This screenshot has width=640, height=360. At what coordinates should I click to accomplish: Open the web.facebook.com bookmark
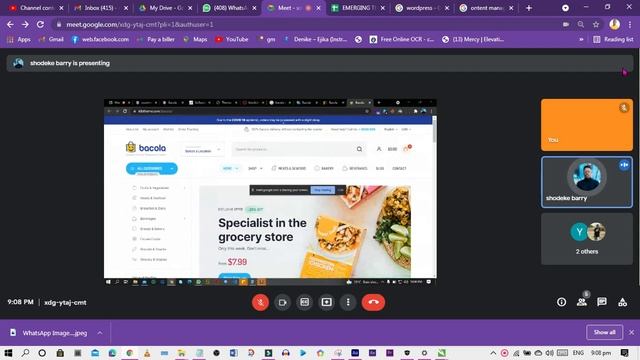tap(100, 40)
